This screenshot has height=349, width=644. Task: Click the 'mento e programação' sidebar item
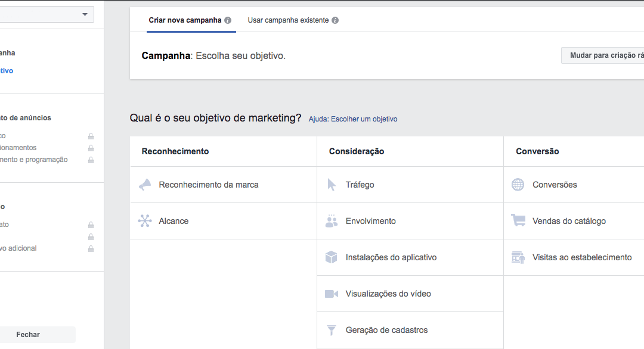(33, 160)
